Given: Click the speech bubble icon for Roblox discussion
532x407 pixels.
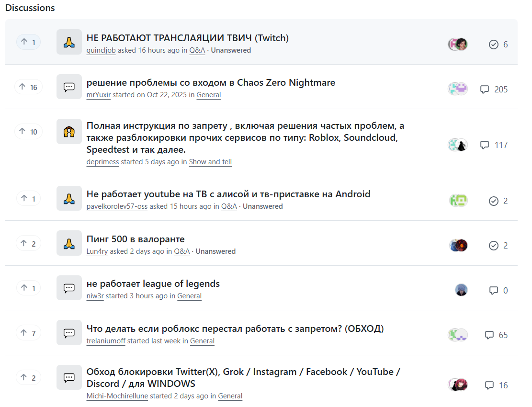Looking at the screenshot, I should pyautogui.click(x=69, y=333).
